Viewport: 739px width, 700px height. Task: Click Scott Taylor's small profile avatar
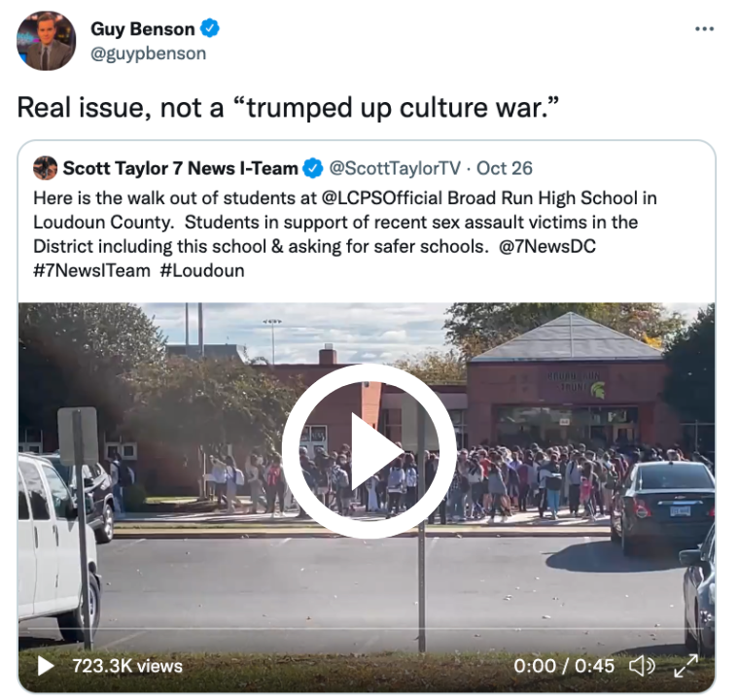click(x=46, y=168)
